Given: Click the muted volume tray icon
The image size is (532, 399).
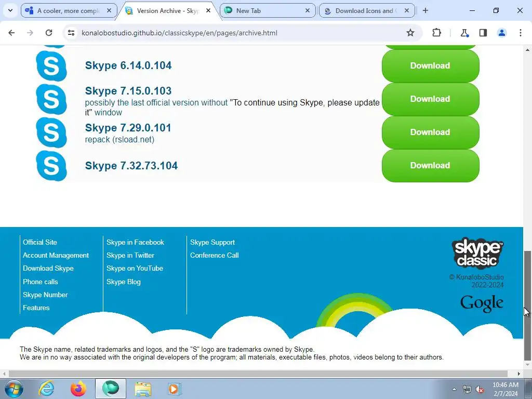Looking at the screenshot, I should pos(480,390).
